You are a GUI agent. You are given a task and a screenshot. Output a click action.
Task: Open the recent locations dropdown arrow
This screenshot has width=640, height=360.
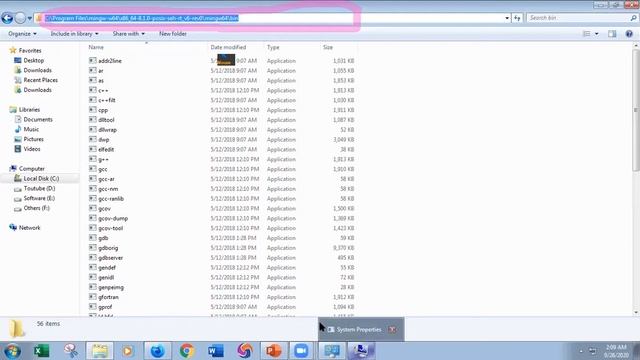coord(29,18)
